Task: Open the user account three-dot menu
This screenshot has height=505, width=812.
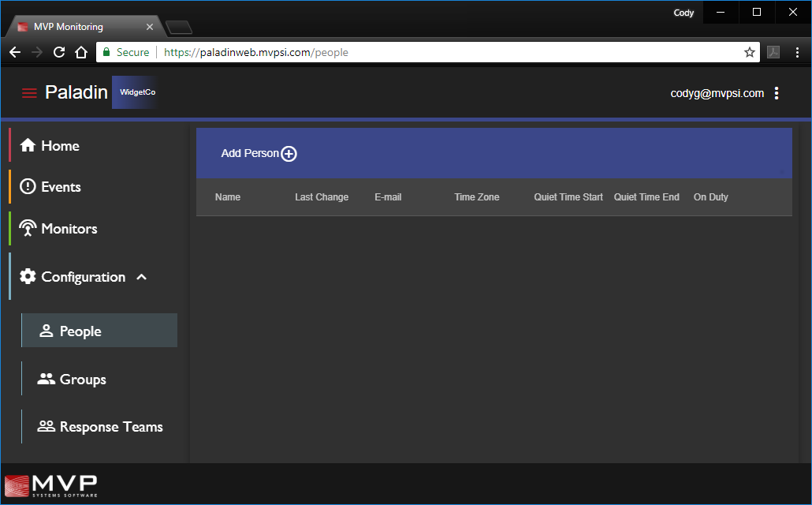Action: (x=777, y=93)
